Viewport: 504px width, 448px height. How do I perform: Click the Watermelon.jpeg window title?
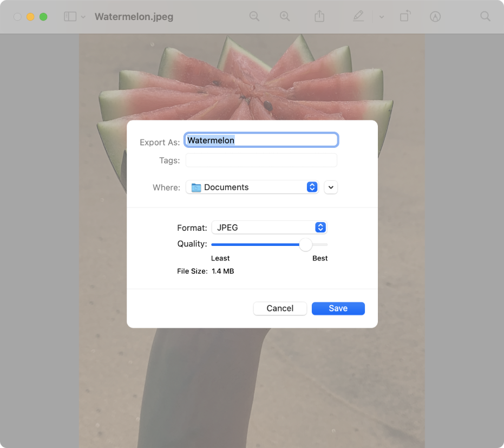pos(133,17)
